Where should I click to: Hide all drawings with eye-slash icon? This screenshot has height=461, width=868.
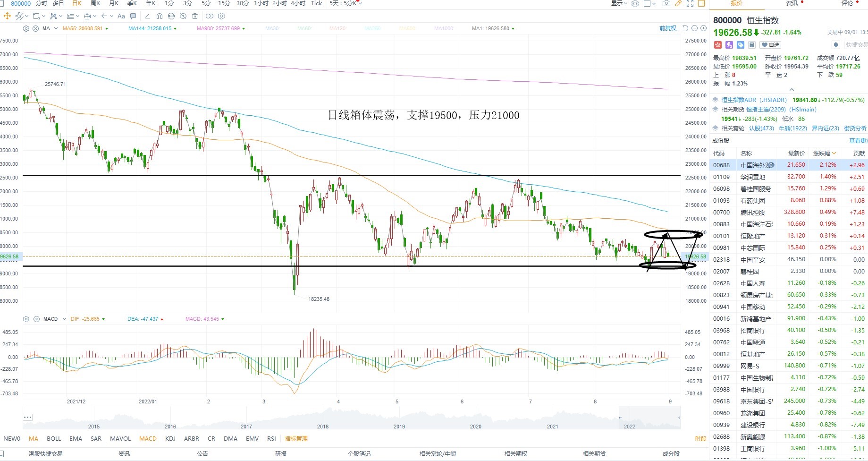point(183,16)
